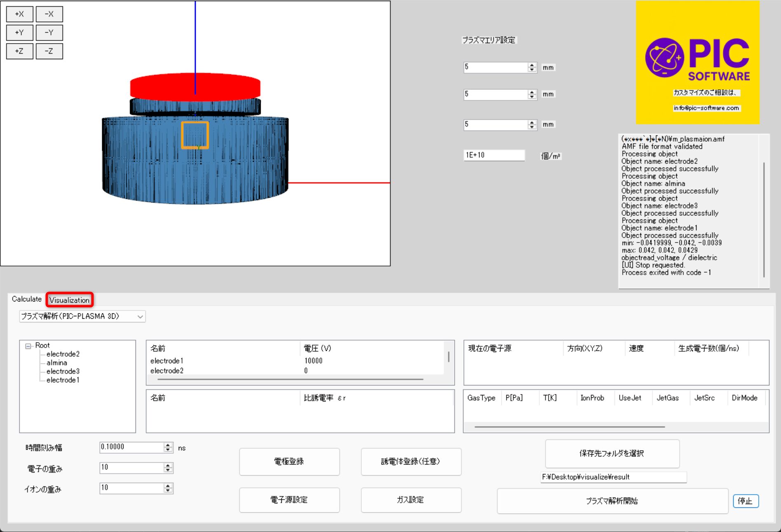
Task: Open the Calculate tab
Action: tap(26, 299)
